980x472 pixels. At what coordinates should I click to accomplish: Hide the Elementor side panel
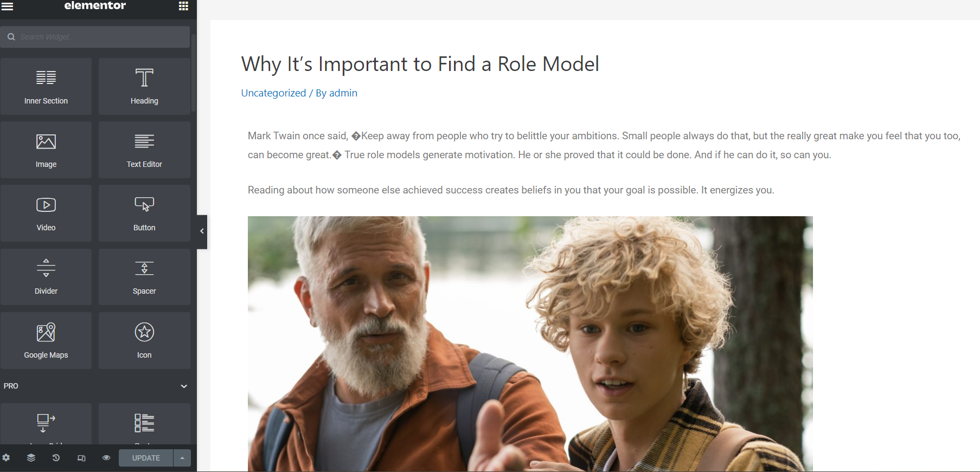(202, 231)
